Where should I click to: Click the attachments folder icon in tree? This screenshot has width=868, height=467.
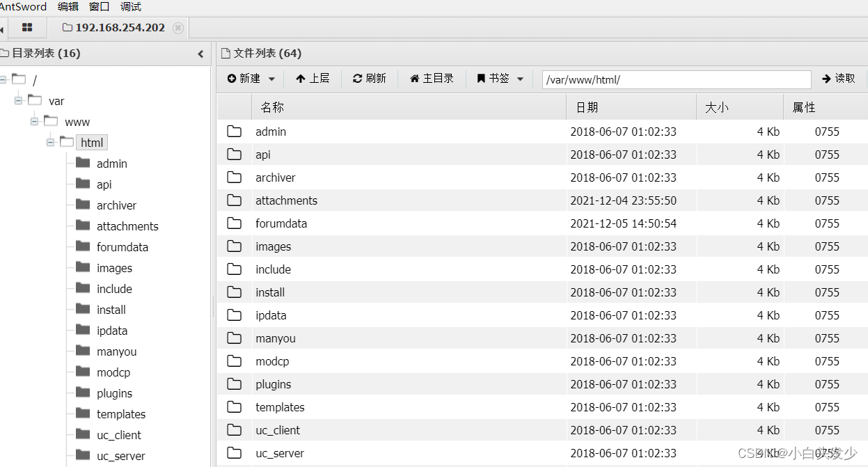(83, 225)
